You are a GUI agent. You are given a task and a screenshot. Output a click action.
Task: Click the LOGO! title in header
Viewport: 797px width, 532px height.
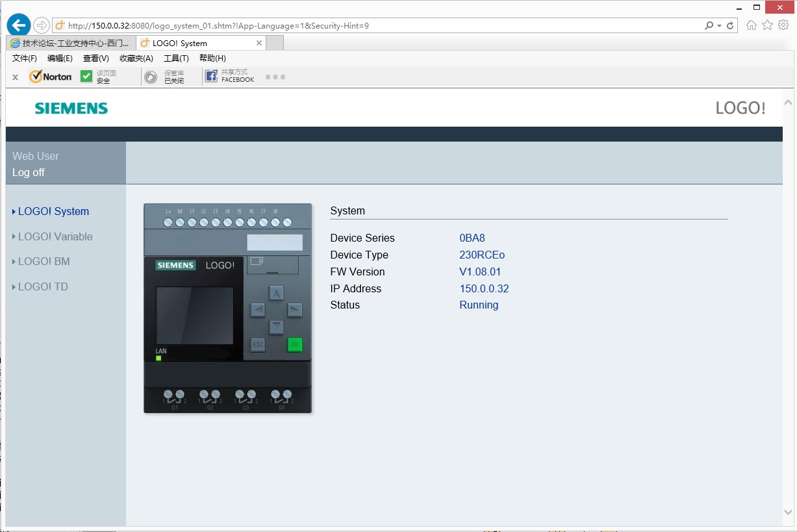pos(740,108)
